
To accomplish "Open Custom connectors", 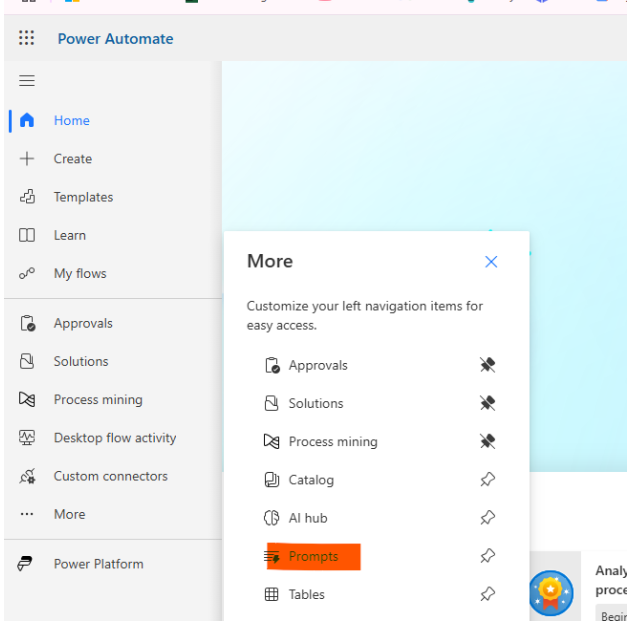I will [111, 476].
